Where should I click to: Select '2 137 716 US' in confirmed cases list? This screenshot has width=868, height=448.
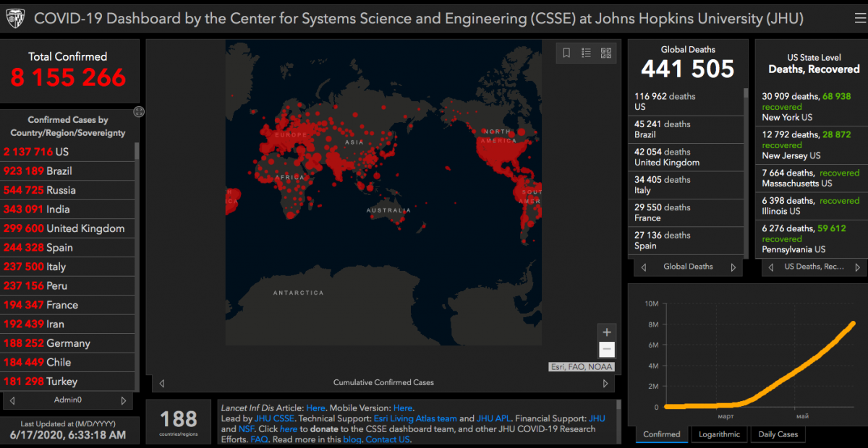click(67, 152)
